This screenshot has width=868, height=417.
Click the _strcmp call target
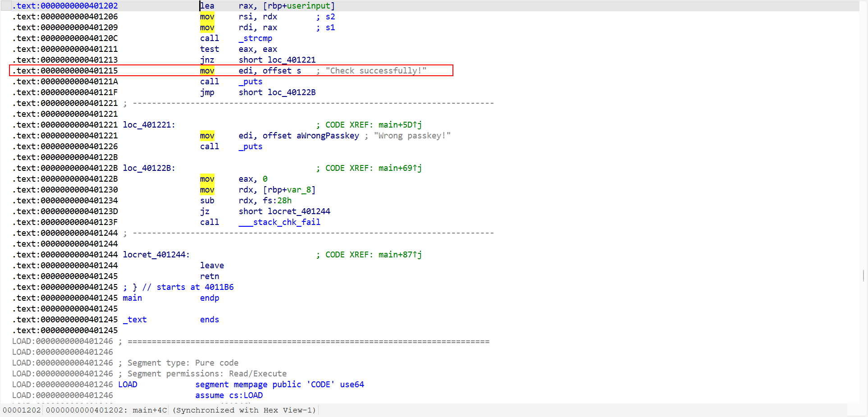click(x=256, y=38)
